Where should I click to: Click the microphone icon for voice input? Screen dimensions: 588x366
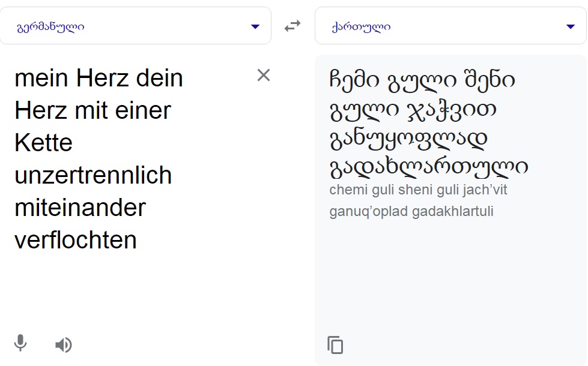[x=20, y=344]
